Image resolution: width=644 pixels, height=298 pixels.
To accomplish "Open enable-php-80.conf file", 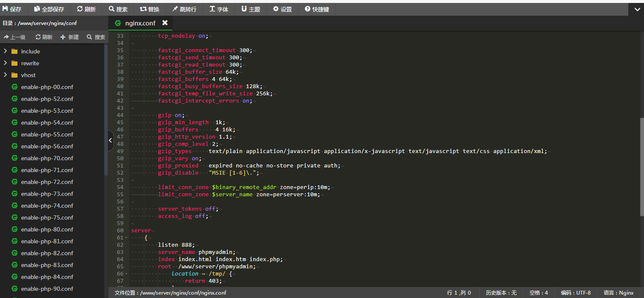I will pyautogui.click(x=47, y=229).
